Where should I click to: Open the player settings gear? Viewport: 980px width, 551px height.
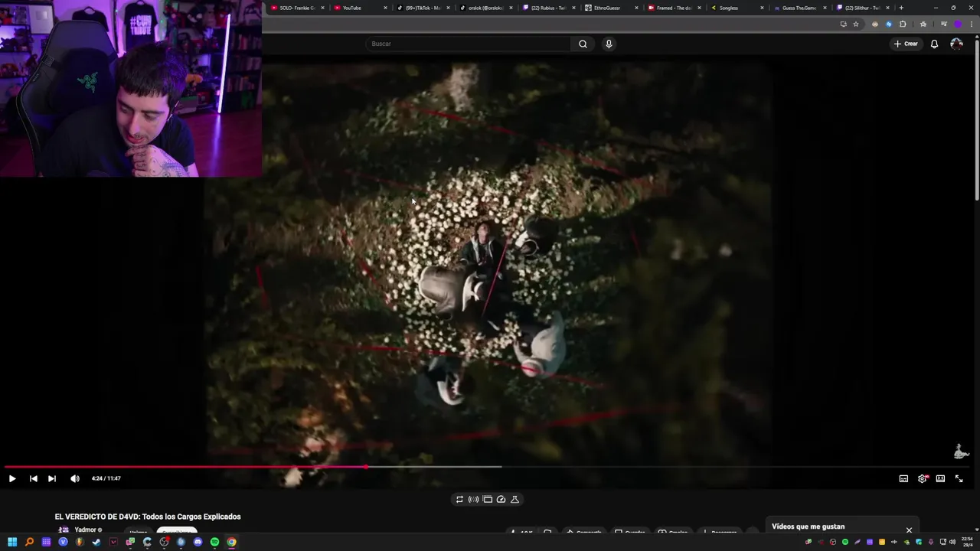tap(922, 478)
